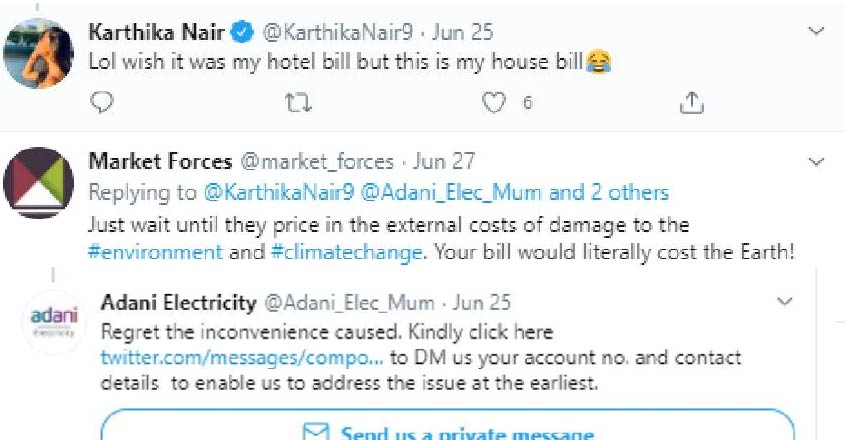
Task: Like Karthika Nair's tweet
Action: tap(493, 102)
